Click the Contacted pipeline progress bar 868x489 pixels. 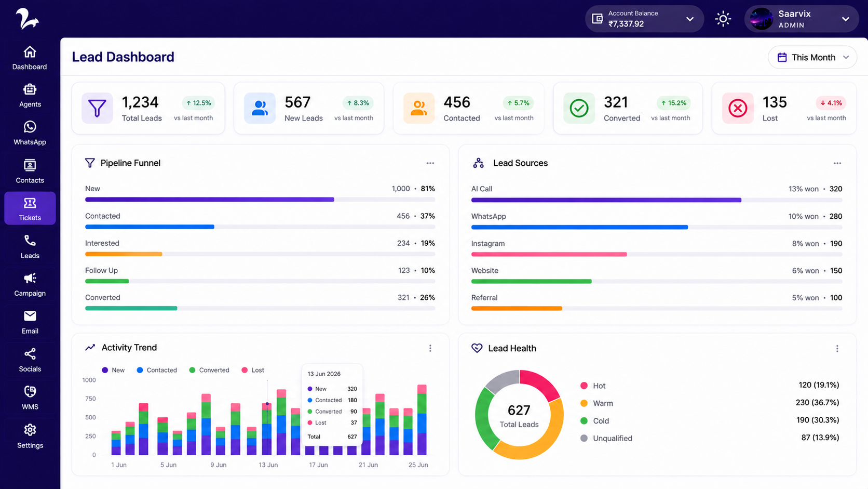tap(260, 227)
